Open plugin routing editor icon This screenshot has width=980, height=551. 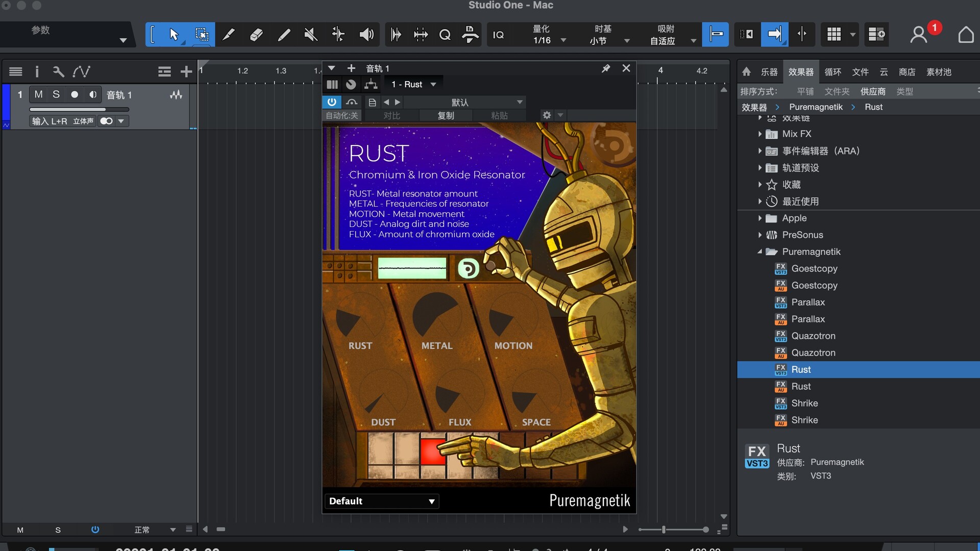371,84
